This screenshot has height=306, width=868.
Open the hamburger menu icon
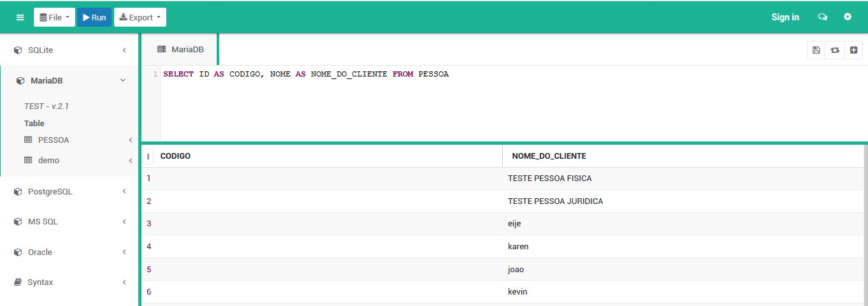(x=20, y=17)
